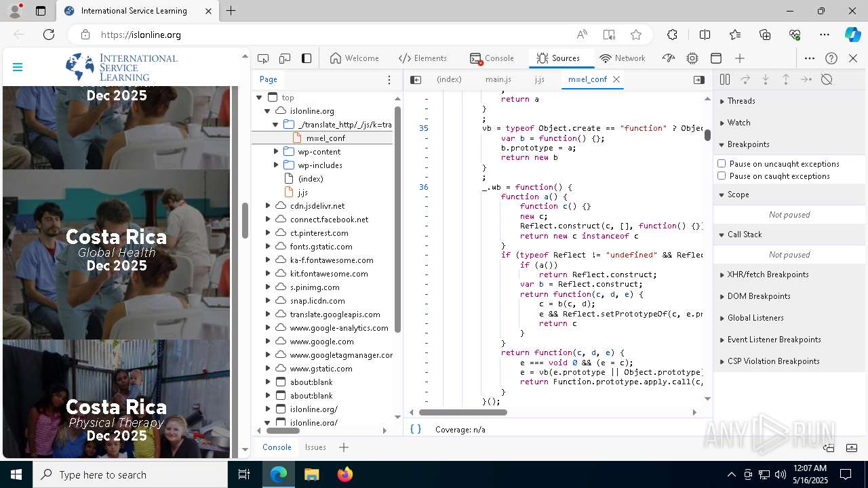Open the Welcome tab
The height and width of the screenshot is (488, 868).
point(355,58)
